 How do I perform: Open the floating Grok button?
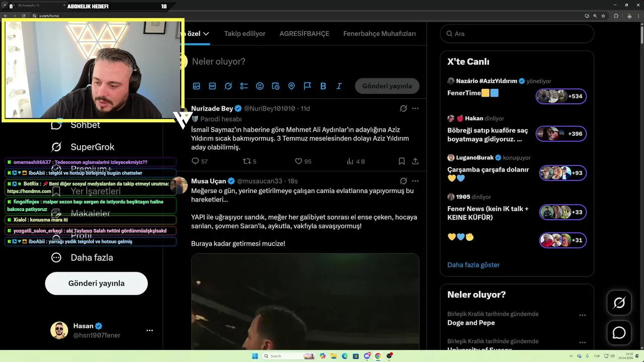[619, 303]
